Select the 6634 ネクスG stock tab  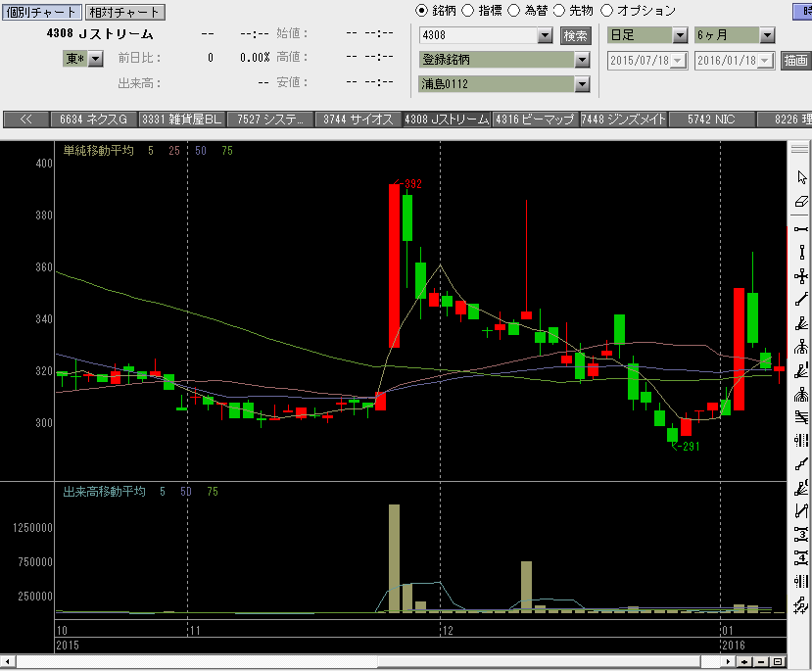click(93, 120)
